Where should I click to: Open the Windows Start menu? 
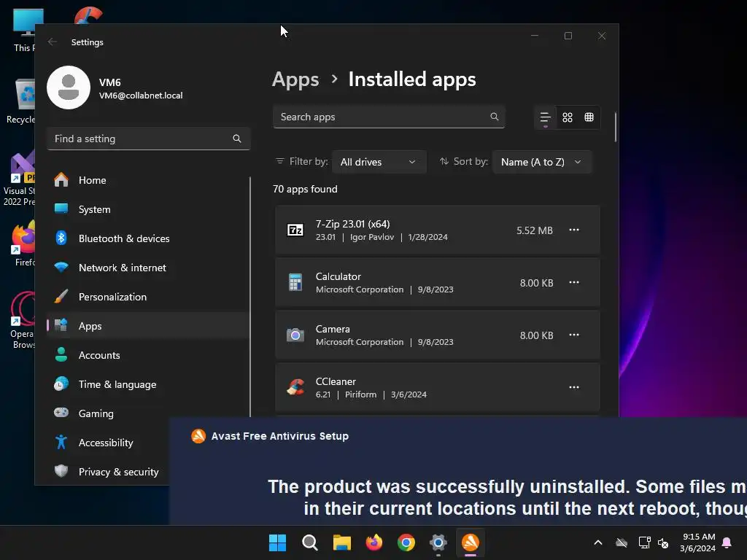(x=277, y=542)
